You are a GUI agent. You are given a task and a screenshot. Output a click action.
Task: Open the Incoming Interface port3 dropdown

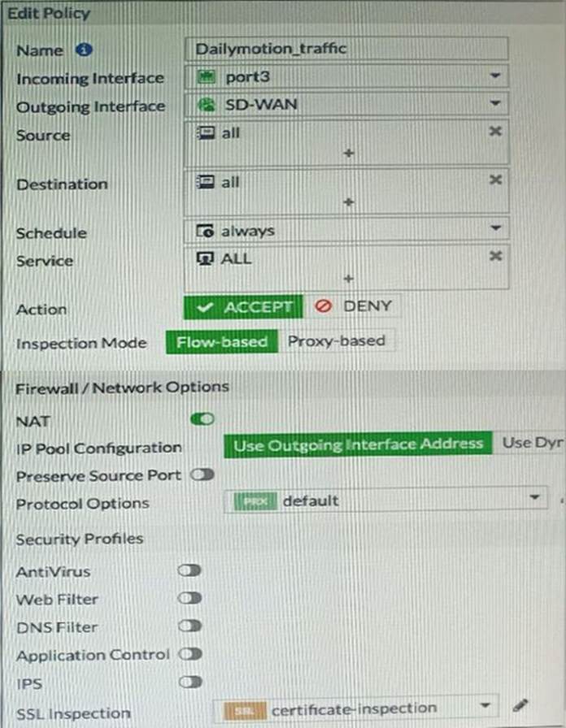[x=346, y=76]
